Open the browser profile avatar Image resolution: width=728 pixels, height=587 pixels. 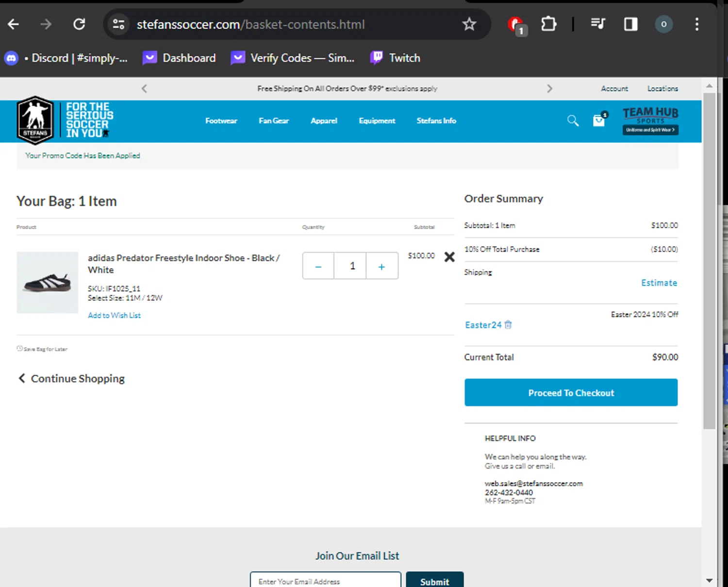(x=663, y=24)
